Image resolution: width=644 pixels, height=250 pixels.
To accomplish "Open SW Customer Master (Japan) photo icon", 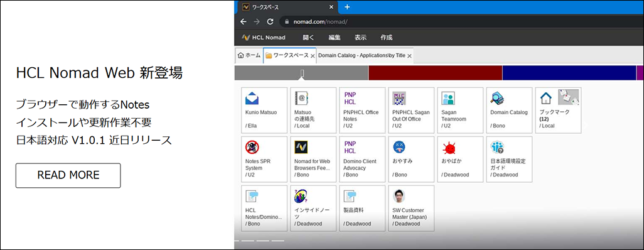I will tap(399, 196).
